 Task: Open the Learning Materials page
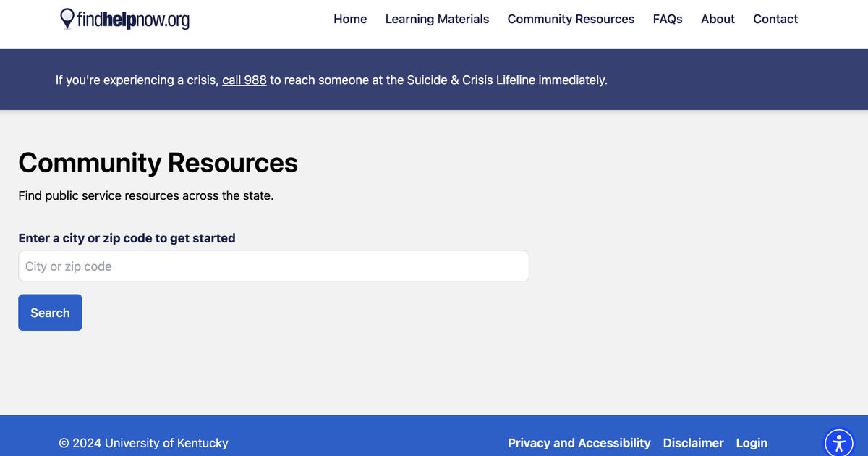point(437,19)
